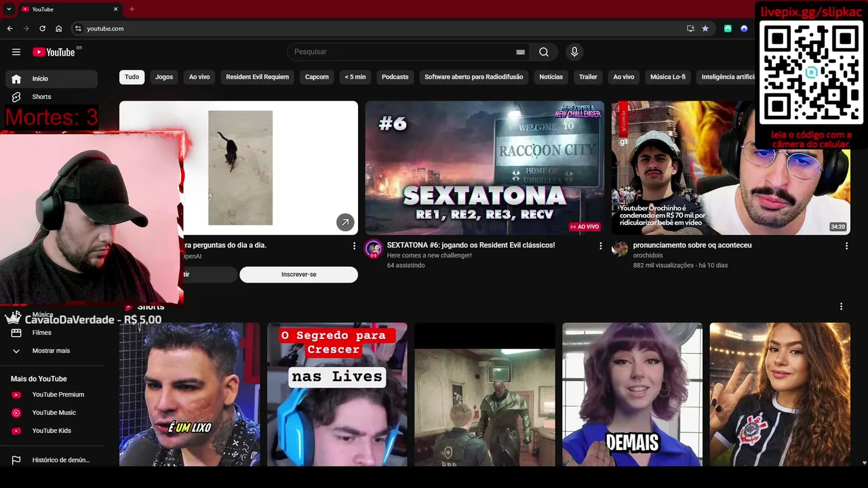This screenshot has width=868, height=488.
Task: Go back with browser back arrow
Action: pos(9,28)
